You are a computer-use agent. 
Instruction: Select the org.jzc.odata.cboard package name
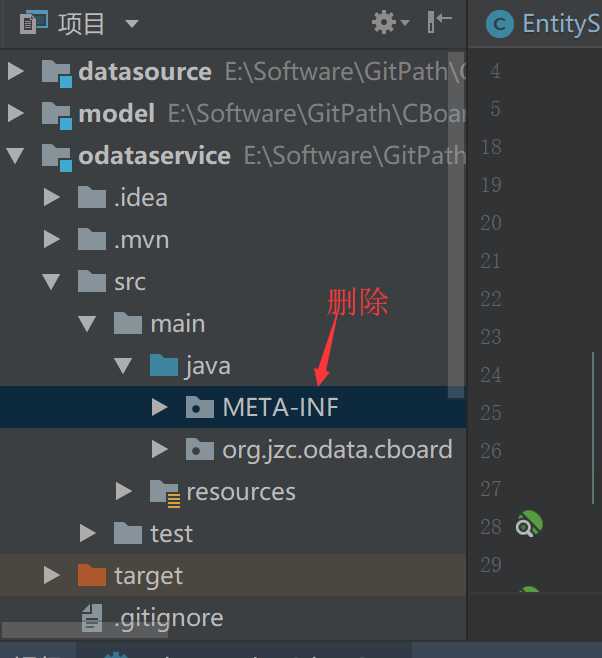click(338, 450)
